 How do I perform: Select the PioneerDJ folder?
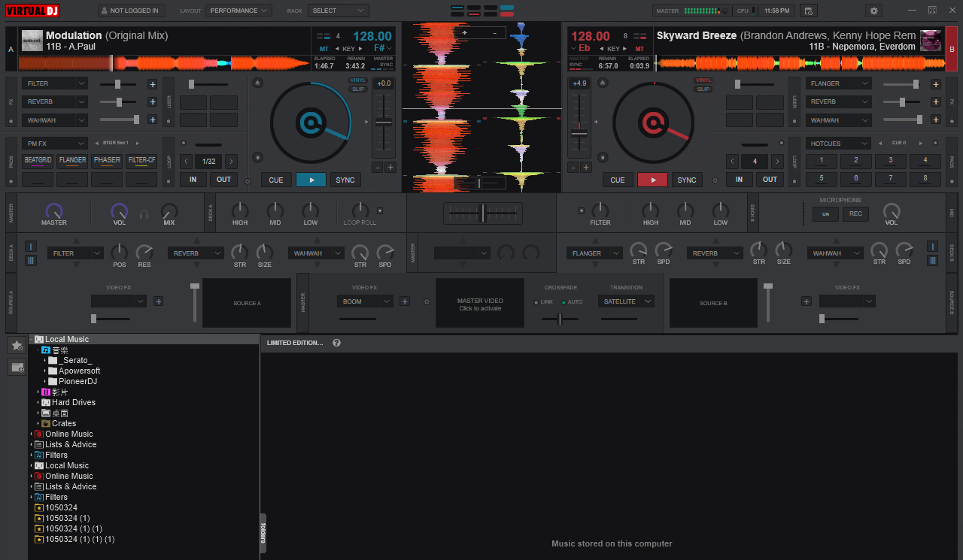tap(77, 382)
